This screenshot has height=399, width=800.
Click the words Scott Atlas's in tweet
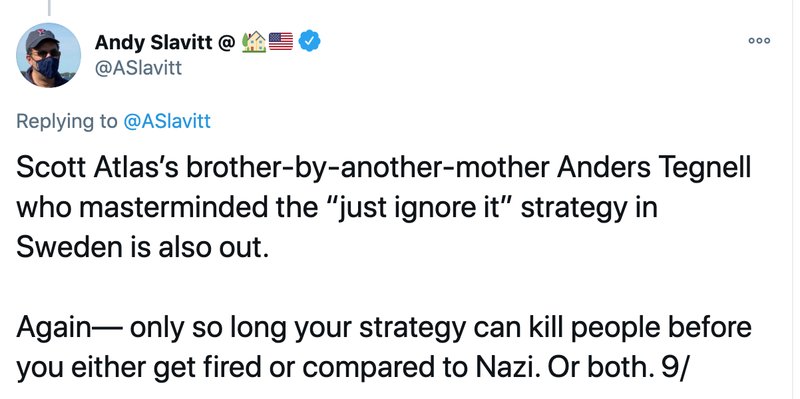click(97, 168)
